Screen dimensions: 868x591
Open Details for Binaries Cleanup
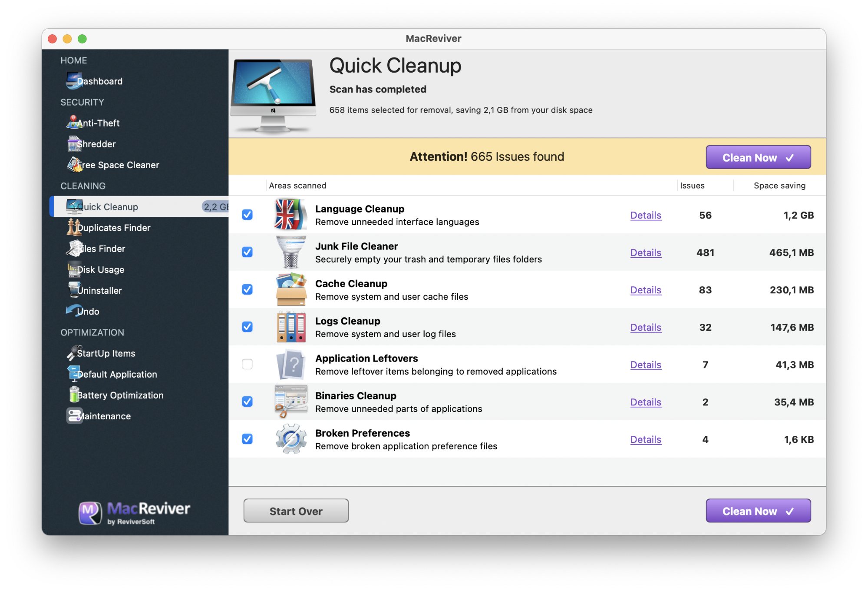pos(646,402)
